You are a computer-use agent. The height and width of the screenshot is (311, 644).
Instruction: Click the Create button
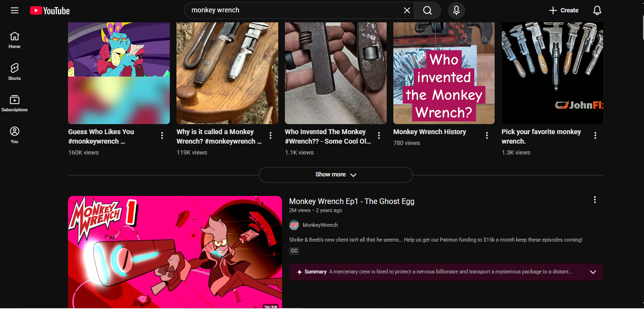564,10
